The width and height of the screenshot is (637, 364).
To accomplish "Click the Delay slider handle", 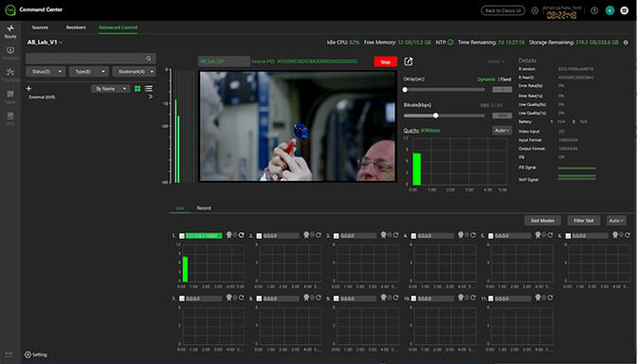I will click(405, 90).
